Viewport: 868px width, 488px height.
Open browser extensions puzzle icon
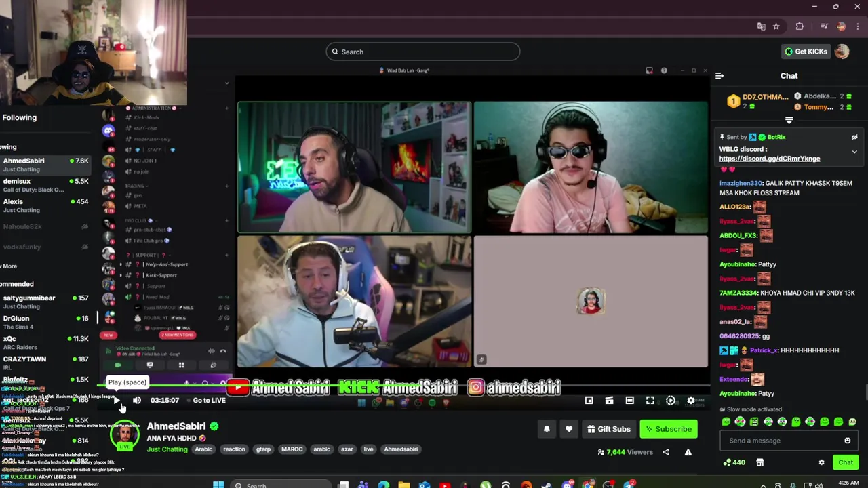pos(800,26)
